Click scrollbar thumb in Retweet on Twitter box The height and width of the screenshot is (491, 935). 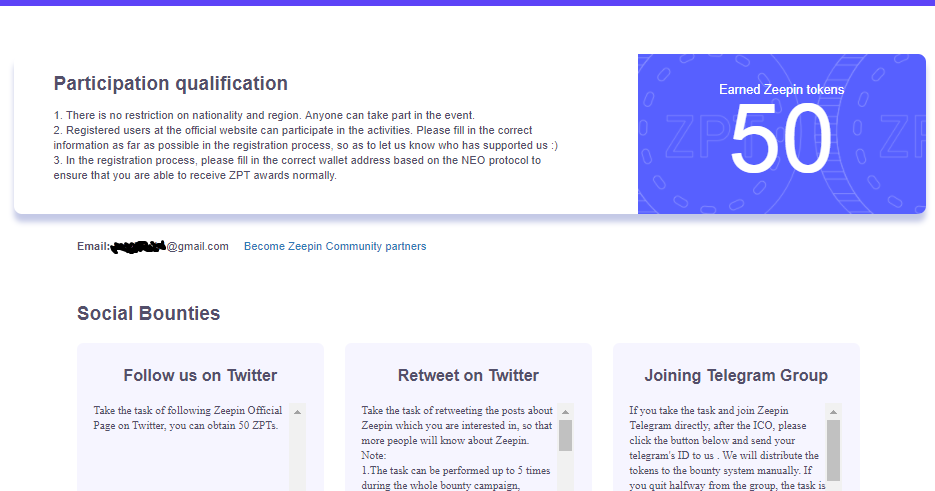coord(565,436)
